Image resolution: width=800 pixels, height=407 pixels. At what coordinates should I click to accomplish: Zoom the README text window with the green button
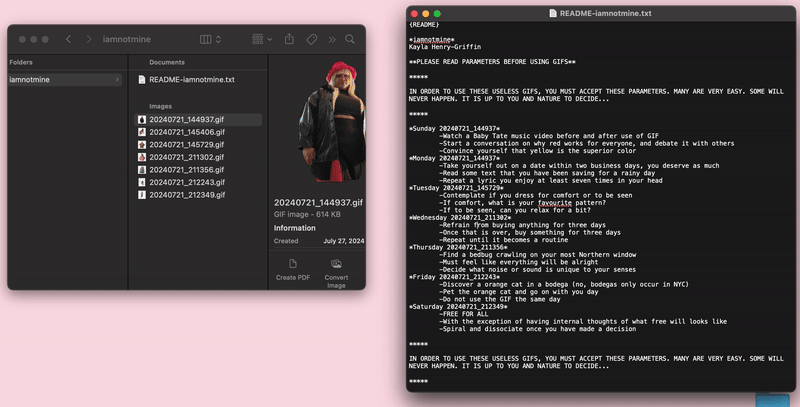point(437,14)
